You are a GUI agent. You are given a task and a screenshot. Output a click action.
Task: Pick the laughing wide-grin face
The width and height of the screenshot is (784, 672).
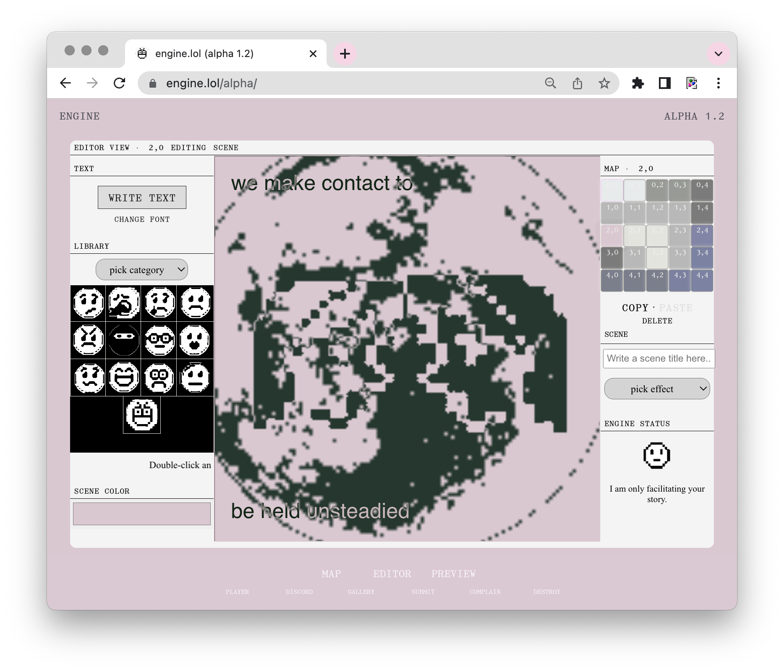coord(124,378)
